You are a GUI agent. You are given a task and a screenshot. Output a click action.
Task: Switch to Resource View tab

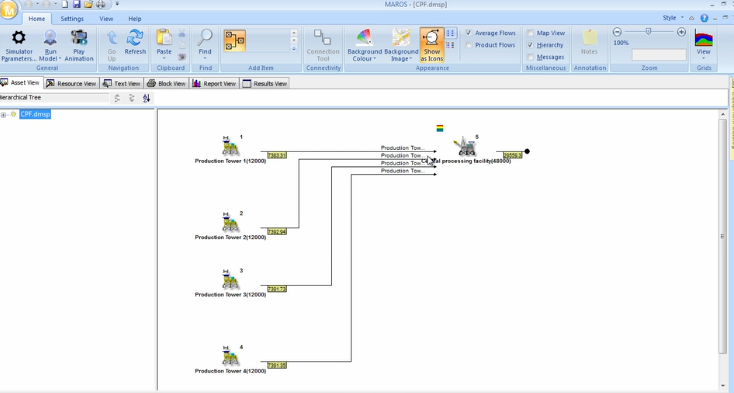(x=71, y=83)
